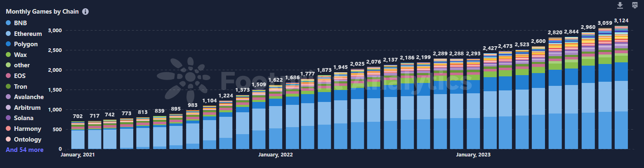Select the Ontology legend item
Image resolution: width=644 pixels, height=168 pixels.
tap(27, 140)
